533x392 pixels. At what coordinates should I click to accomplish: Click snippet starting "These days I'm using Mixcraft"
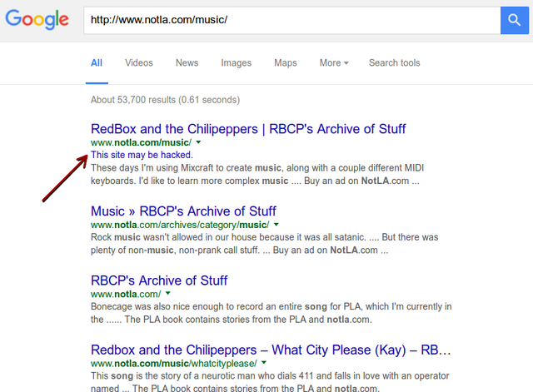click(x=257, y=174)
